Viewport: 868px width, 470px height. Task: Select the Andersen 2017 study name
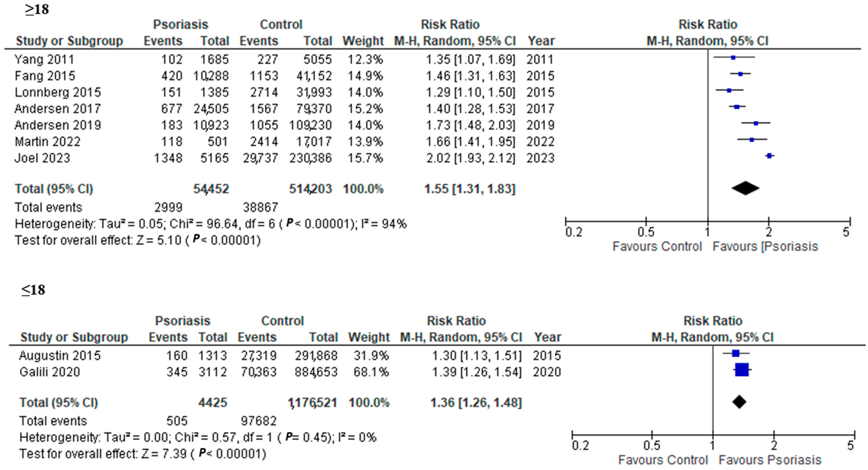tap(58, 109)
